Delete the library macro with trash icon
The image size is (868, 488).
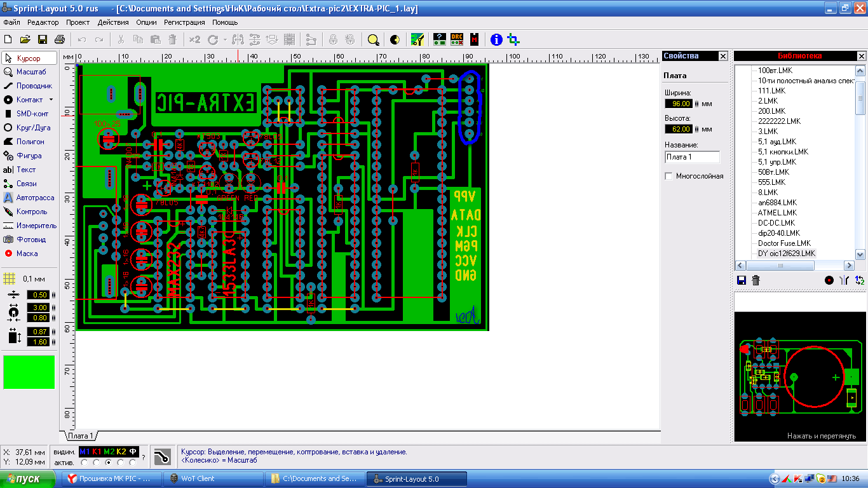tap(756, 280)
